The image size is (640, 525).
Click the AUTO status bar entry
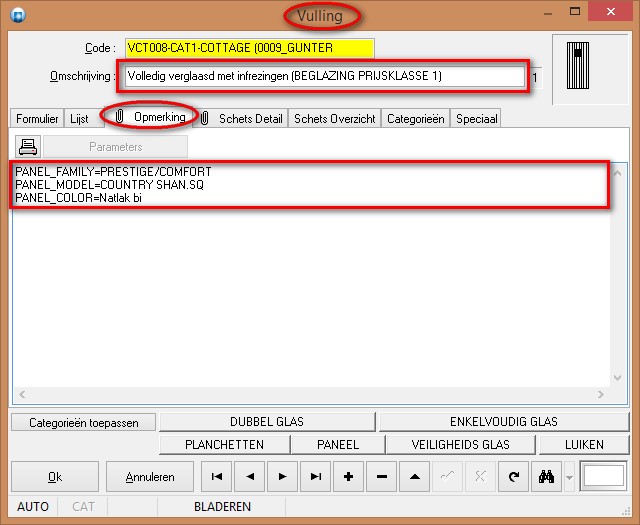point(33,507)
